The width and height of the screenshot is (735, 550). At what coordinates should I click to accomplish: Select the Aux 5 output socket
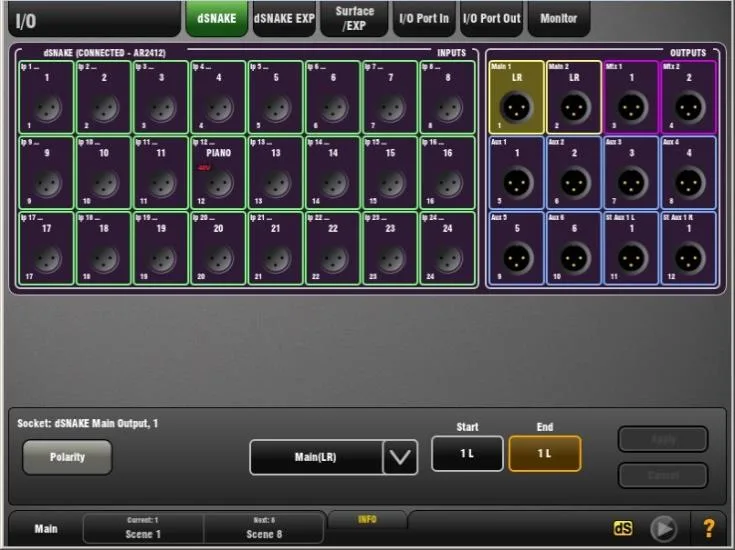[517, 249]
